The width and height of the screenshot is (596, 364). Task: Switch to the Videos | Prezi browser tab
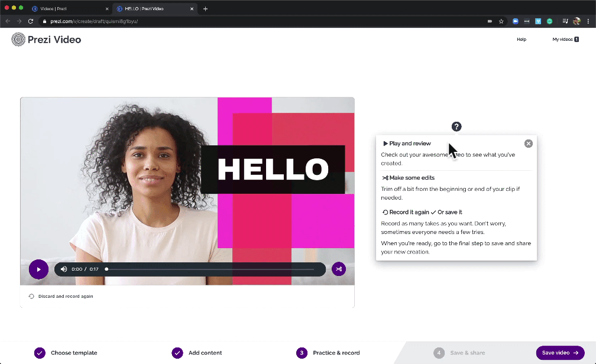point(69,9)
